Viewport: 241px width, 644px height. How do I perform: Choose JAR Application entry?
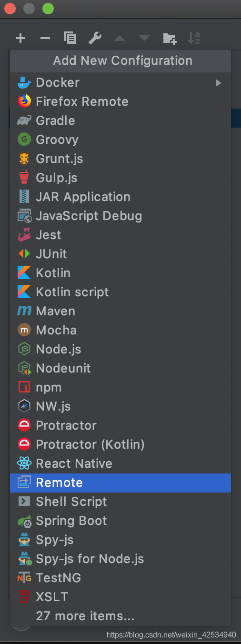tap(120, 197)
